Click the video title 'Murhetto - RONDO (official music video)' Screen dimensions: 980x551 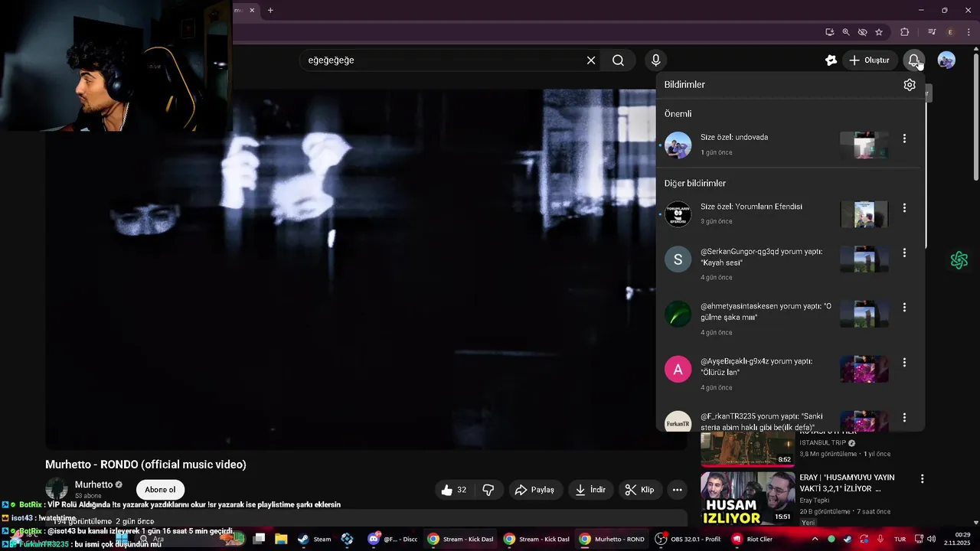(x=145, y=465)
